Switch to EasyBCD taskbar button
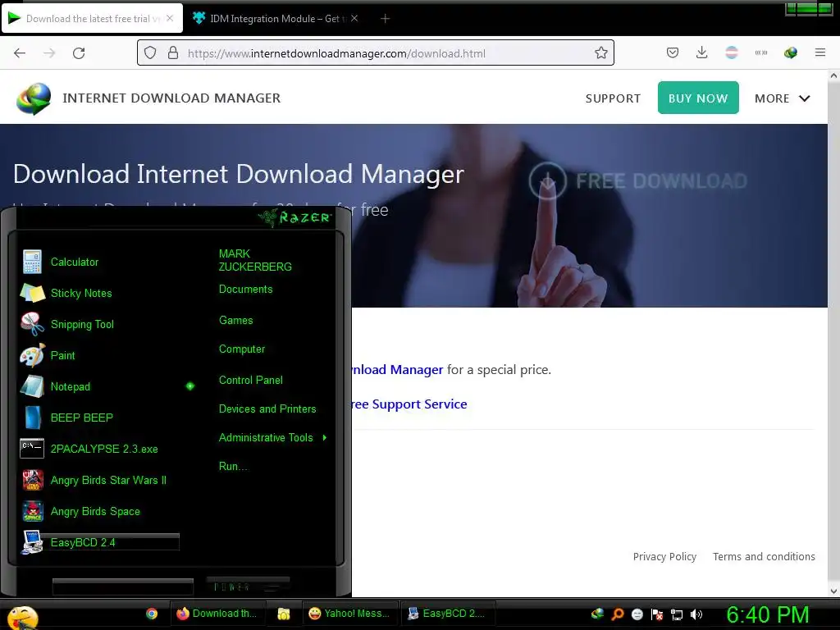The height and width of the screenshot is (630, 840). click(x=448, y=614)
